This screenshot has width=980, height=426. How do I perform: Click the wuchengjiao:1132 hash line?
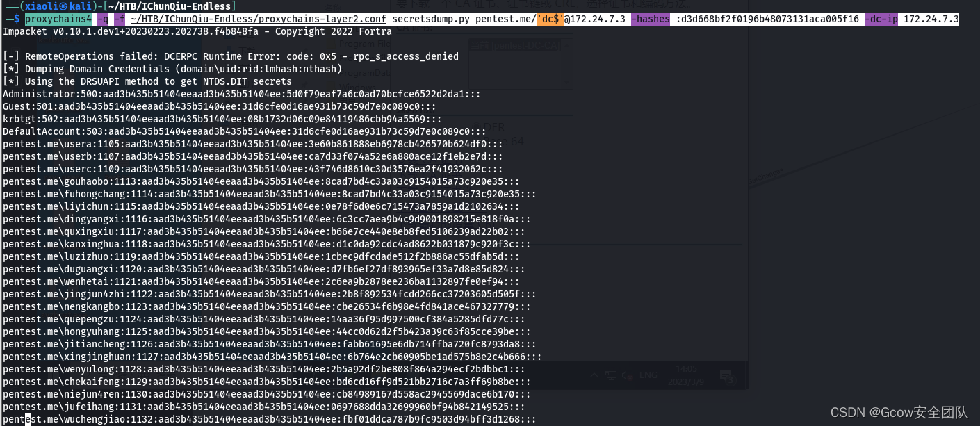270,419
